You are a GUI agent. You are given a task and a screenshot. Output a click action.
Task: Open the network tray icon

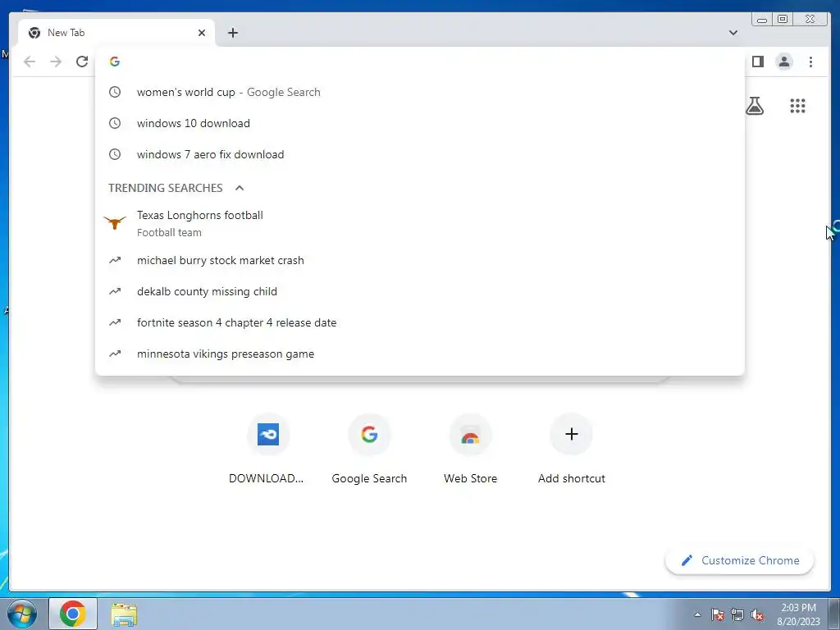(x=737, y=614)
